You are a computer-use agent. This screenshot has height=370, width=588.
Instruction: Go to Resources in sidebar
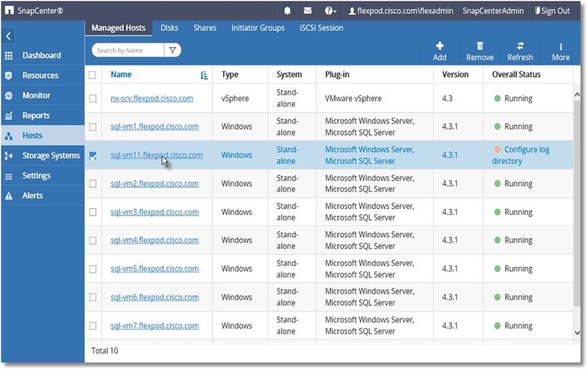click(x=41, y=75)
